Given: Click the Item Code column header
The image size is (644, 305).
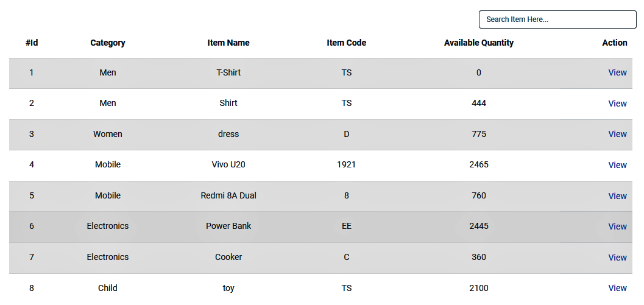Looking at the screenshot, I should (x=347, y=43).
